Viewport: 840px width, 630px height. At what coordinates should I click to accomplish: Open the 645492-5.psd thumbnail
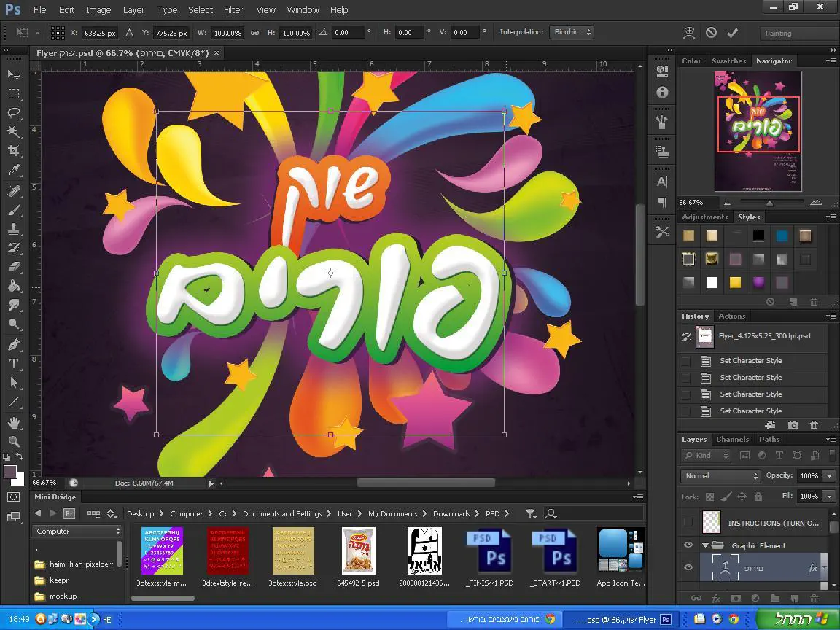tap(358, 551)
